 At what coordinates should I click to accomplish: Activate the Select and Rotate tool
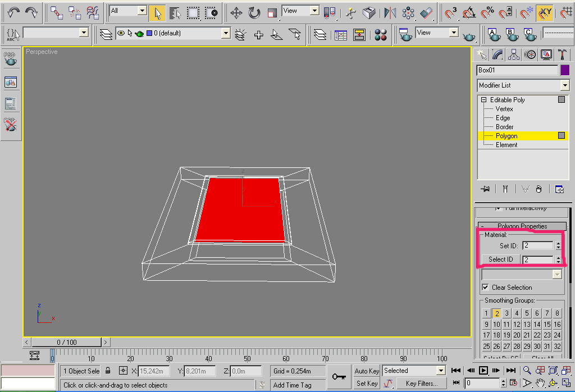click(x=254, y=13)
